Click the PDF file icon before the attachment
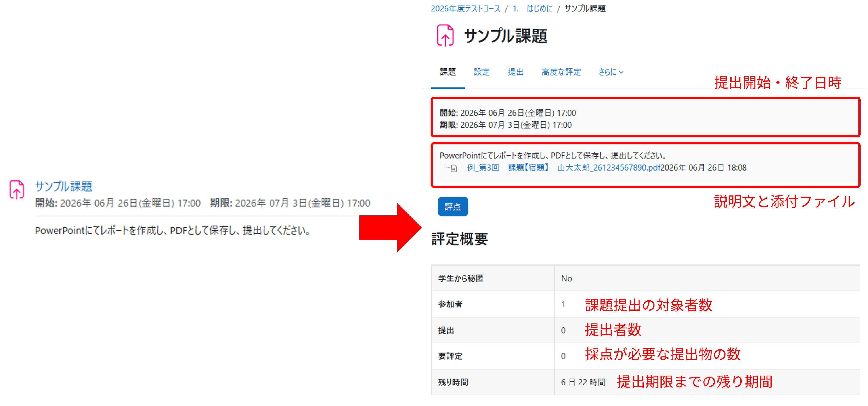868x406 pixels. click(x=454, y=168)
